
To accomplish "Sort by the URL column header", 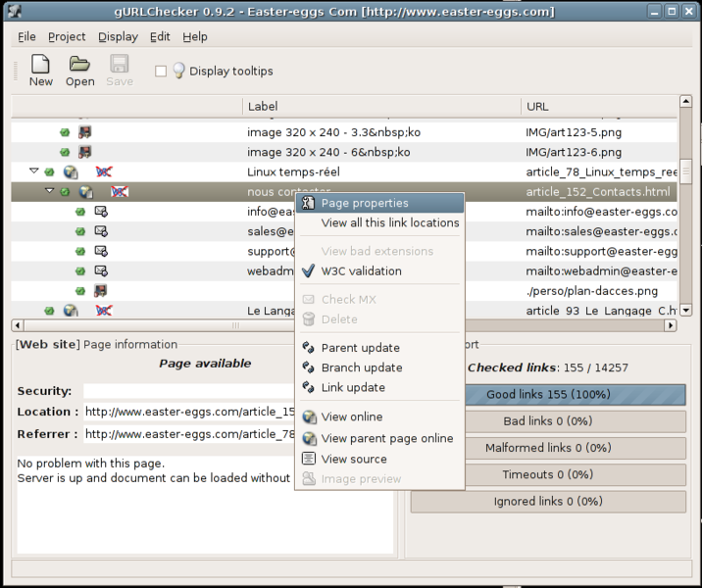I will [599, 107].
